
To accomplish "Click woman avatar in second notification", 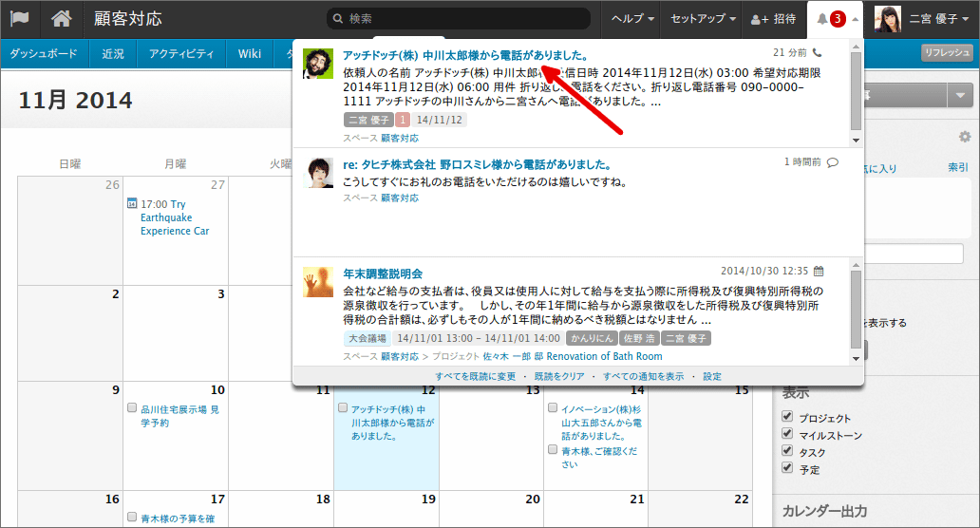I will pyautogui.click(x=318, y=173).
